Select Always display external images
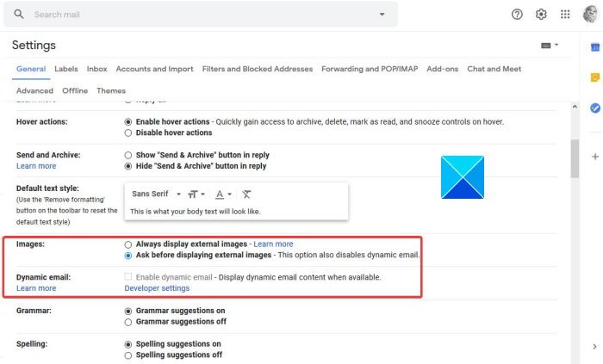 [128, 244]
